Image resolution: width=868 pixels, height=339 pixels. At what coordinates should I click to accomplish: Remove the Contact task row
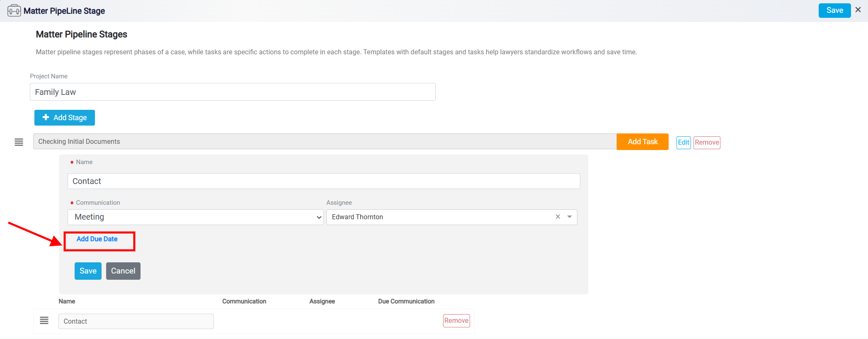[456, 321]
